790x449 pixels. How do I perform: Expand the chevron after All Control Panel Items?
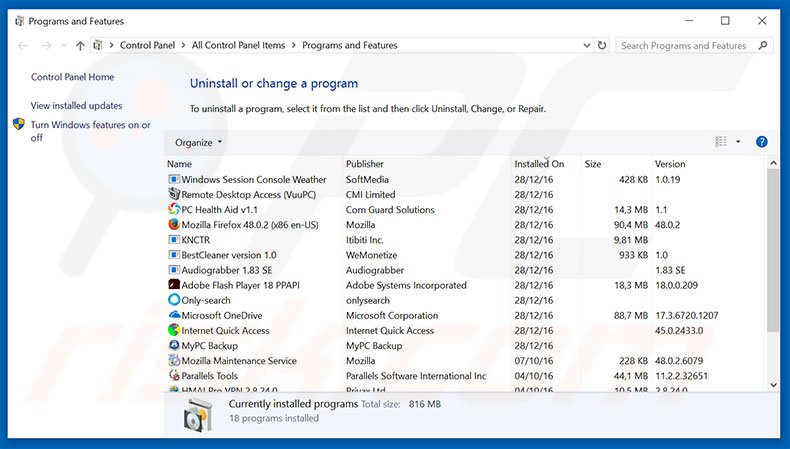coord(294,45)
